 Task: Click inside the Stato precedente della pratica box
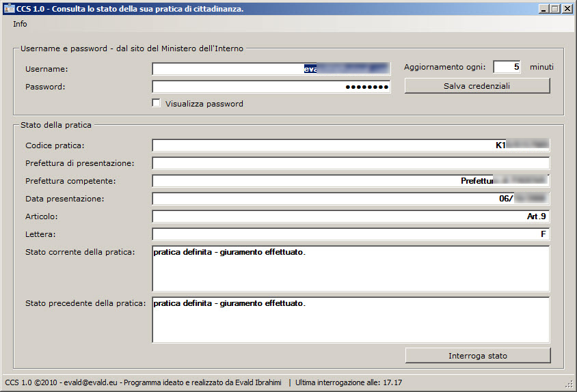click(350, 320)
